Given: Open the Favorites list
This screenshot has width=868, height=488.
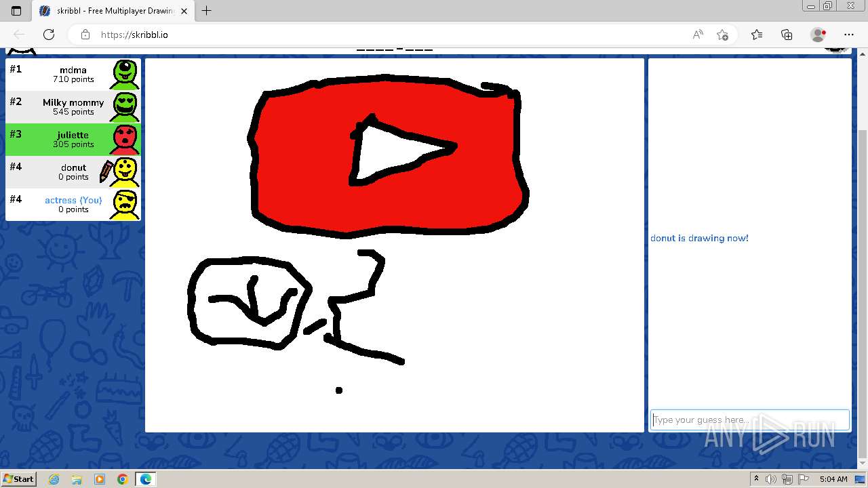Looking at the screenshot, I should [757, 35].
